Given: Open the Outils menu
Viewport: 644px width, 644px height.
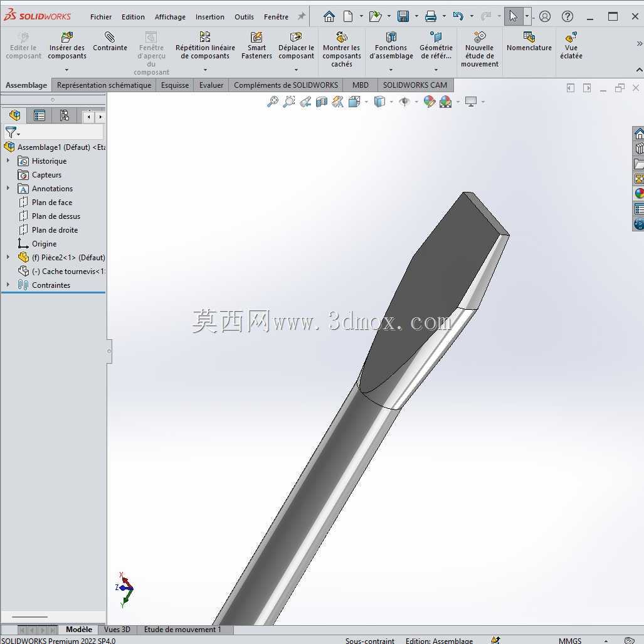Looking at the screenshot, I should coord(244,17).
